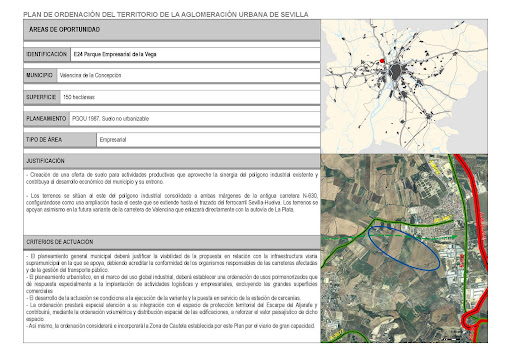Screen dimensions: 512x362
Task: Click the paragraph starting 'El planeamiento general municipal'
Action: coord(172,263)
